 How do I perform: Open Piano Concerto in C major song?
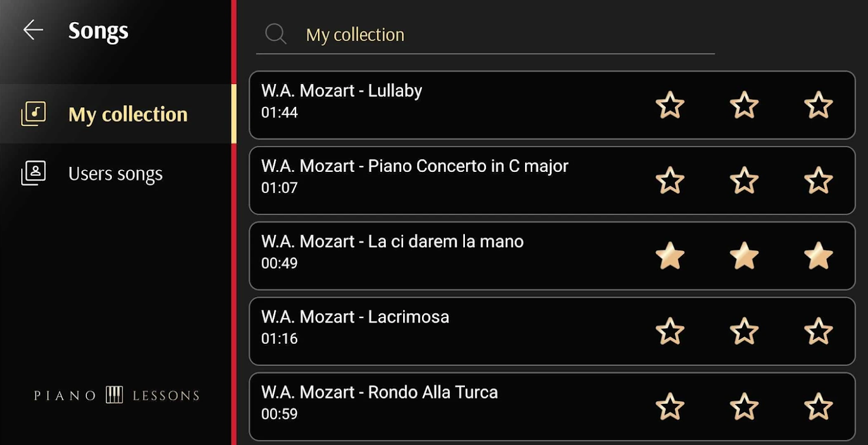(x=552, y=180)
